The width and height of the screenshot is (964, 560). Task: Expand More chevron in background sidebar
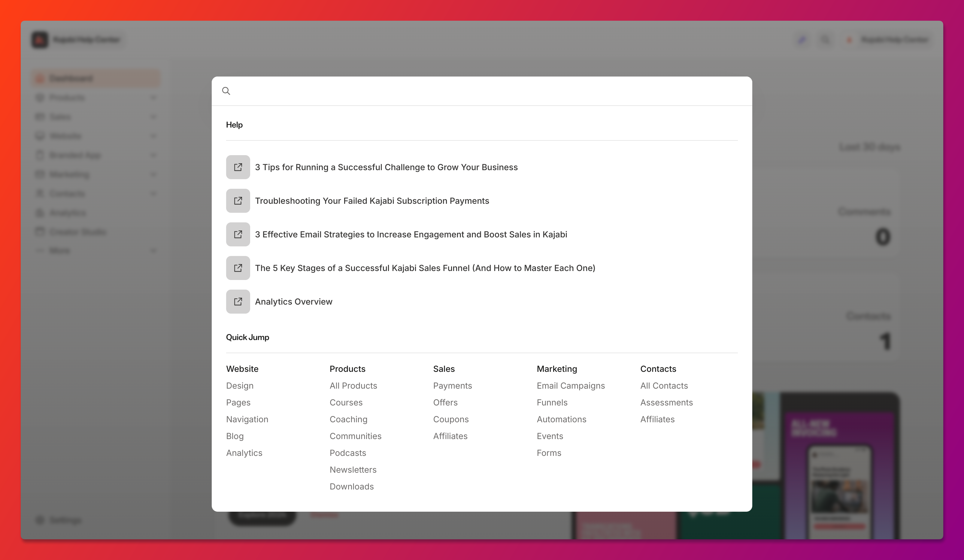pos(153,251)
